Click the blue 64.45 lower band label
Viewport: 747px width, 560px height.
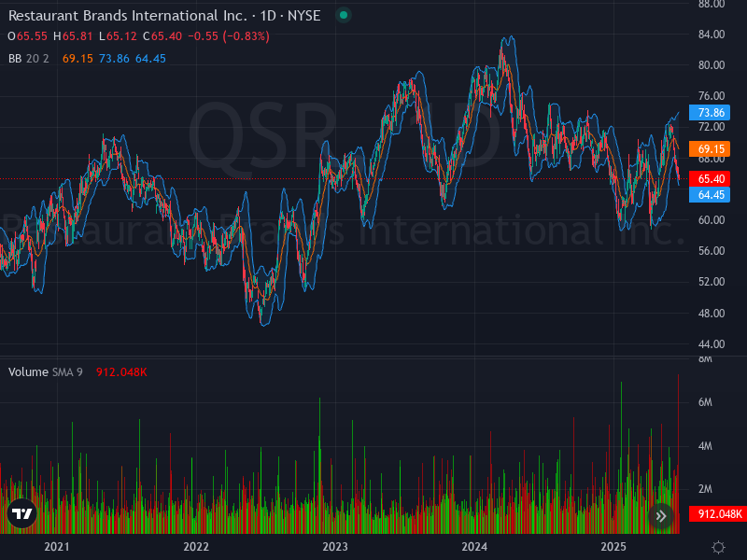[710, 195]
